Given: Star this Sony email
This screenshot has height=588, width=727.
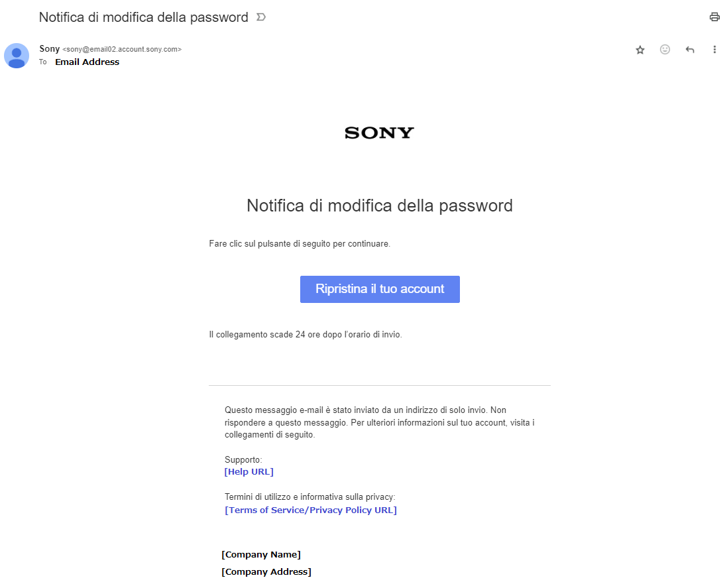Looking at the screenshot, I should point(640,50).
